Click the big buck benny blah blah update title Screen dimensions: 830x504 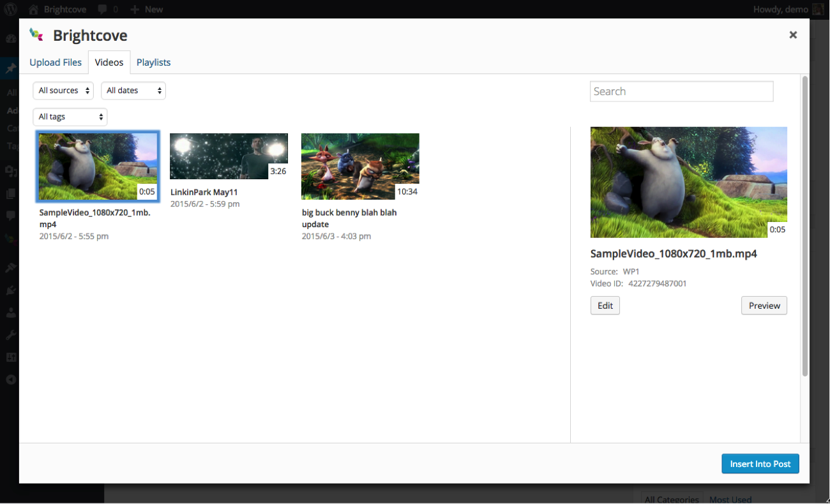pyautogui.click(x=349, y=218)
